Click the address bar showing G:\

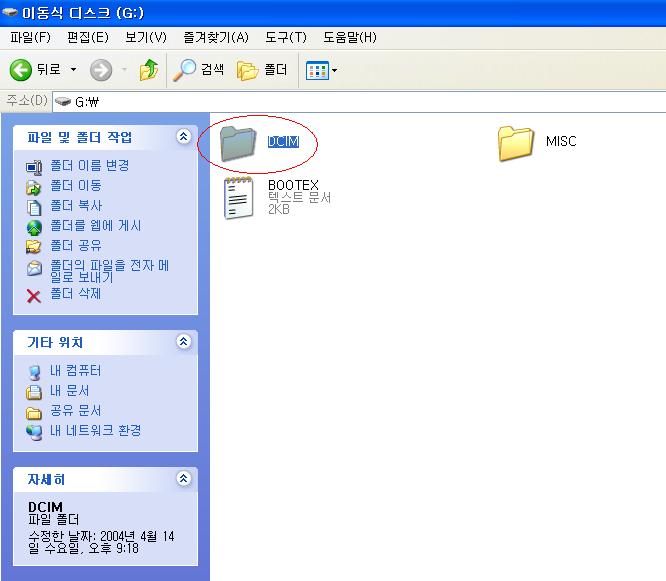point(359,102)
